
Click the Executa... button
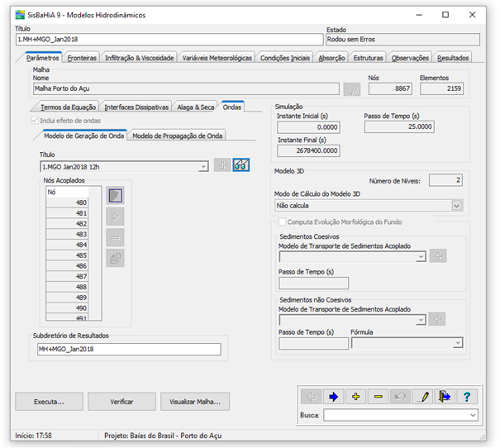49,402
